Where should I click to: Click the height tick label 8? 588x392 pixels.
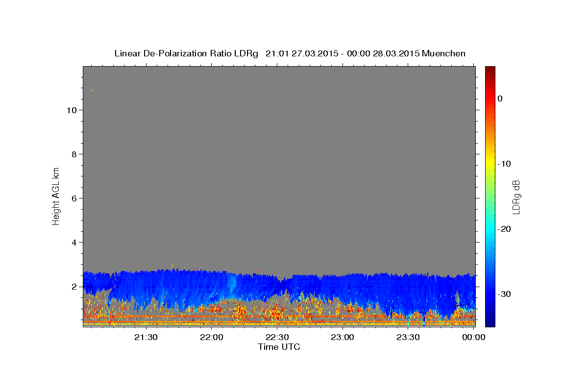click(73, 154)
